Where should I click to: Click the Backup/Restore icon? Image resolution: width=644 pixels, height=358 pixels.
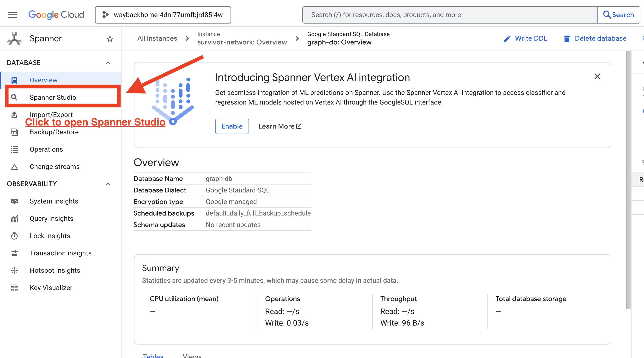(x=14, y=132)
